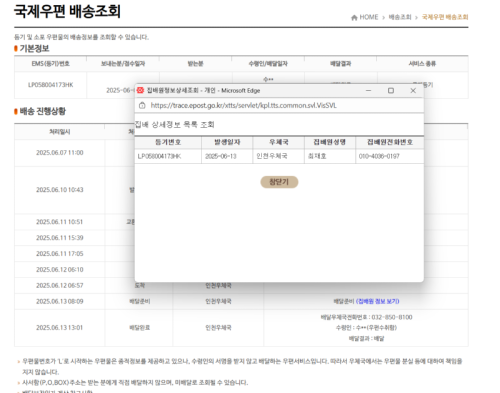Open the 집배원 정보 보기 link
This screenshot has width=500, height=393.
(x=378, y=301)
